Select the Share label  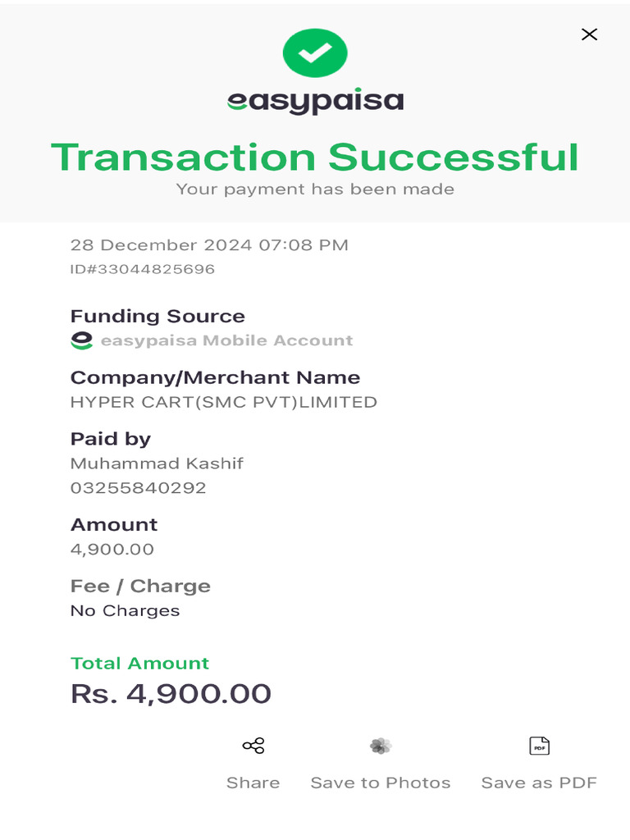(x=253, y=783)
